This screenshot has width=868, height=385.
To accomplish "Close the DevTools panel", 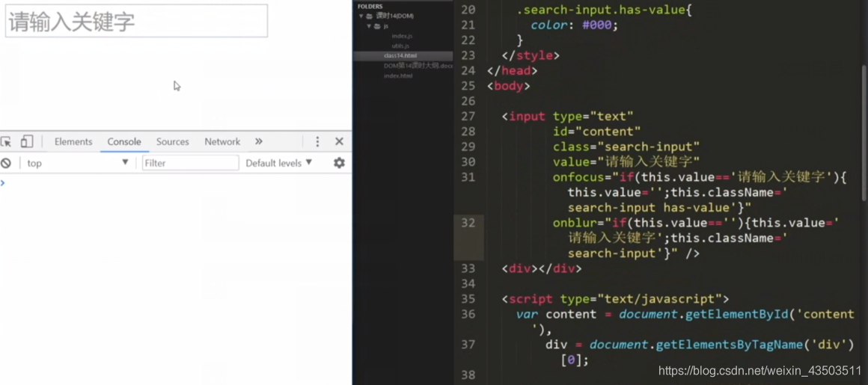I will 339,141.
